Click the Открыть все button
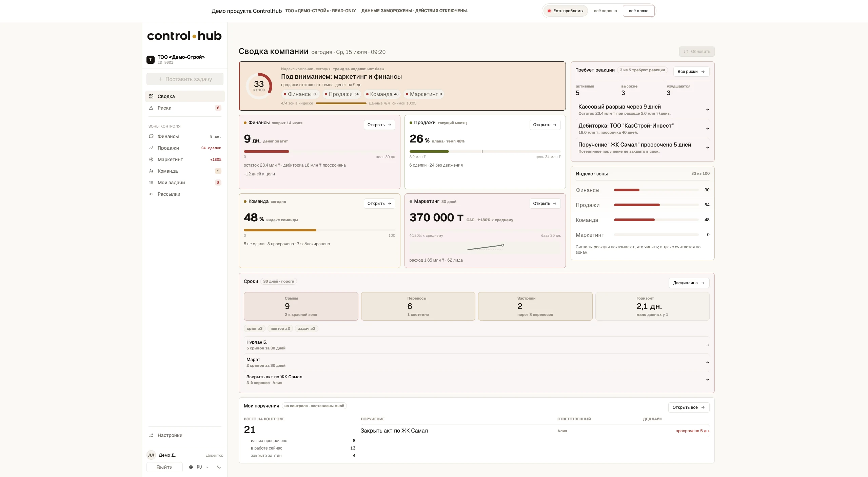 coord(689,407)
